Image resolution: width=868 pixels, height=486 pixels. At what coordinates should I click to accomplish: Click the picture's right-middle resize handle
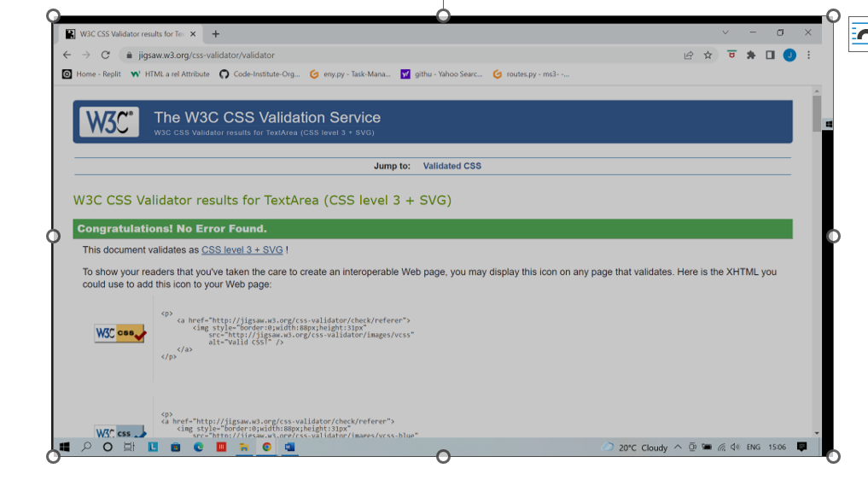click(x=833, y=236)
